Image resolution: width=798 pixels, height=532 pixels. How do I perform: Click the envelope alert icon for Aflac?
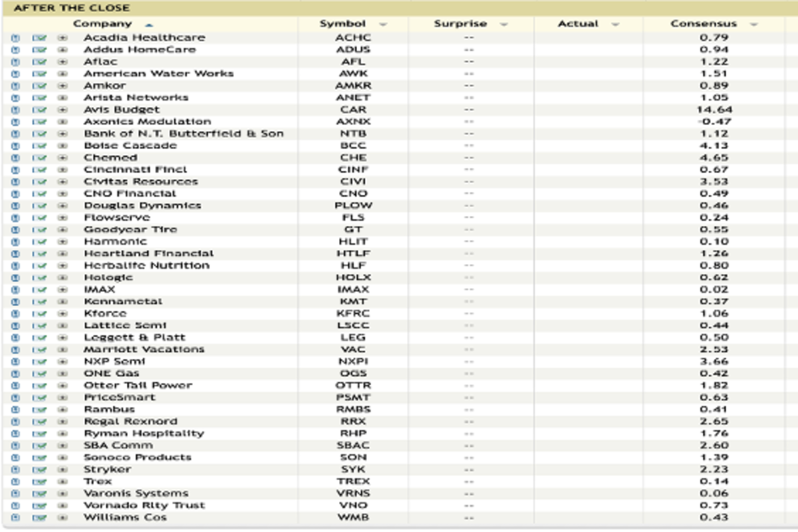coord(39,62)
